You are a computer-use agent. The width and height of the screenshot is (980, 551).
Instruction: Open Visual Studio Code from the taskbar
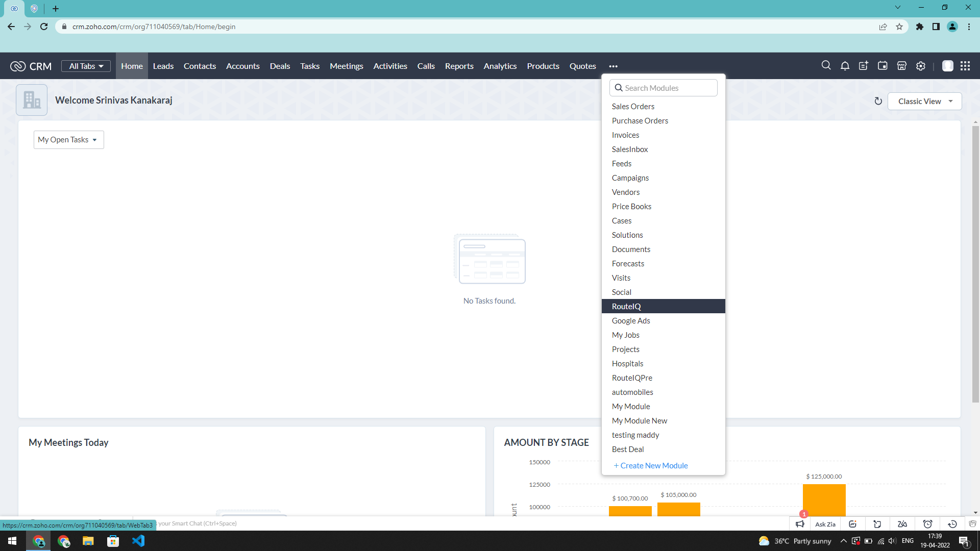coord(138,541)
